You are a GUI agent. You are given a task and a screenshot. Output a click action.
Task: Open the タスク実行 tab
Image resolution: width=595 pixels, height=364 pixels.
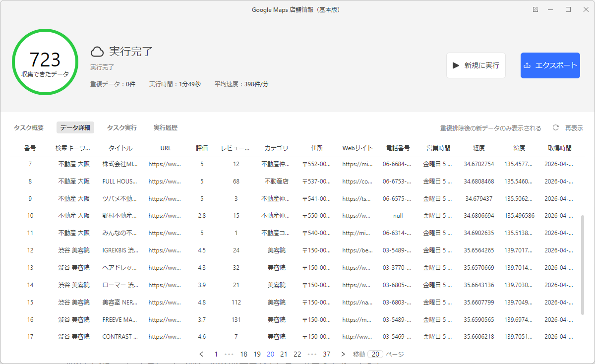[122, 128]
